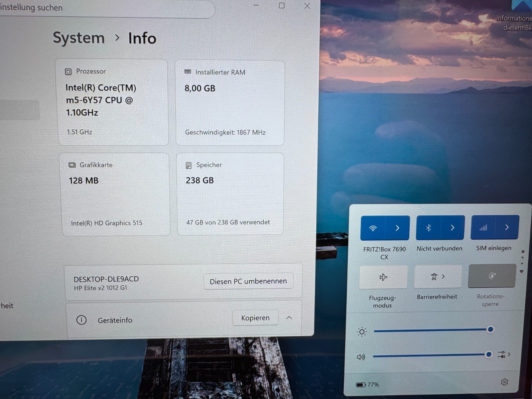Click the Installierter RAM icon
This screenshot has height=399, width=532.
[188, 72]
